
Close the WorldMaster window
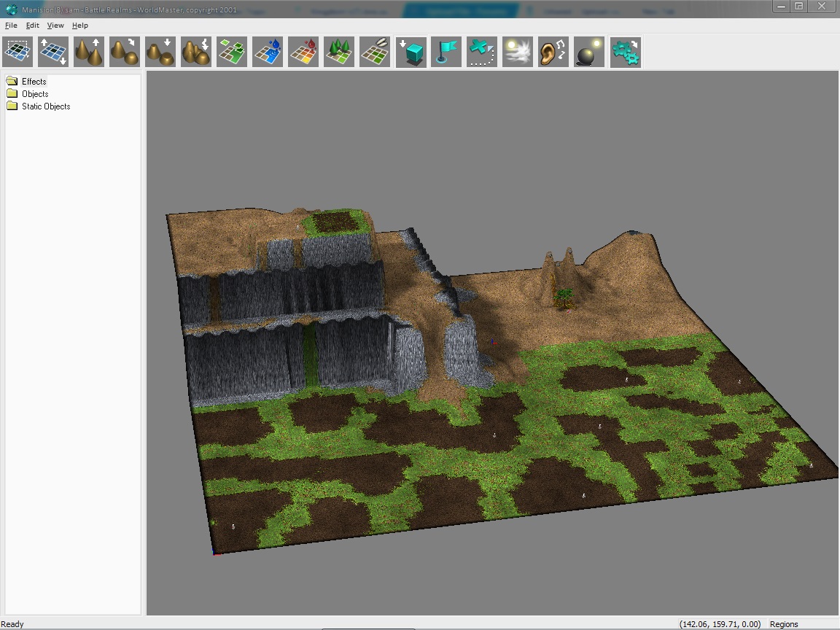coord(822,7)
